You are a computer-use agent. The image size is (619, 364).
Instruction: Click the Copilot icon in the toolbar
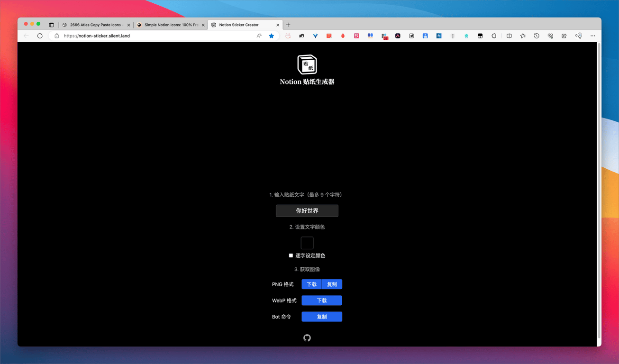(578, 36)
